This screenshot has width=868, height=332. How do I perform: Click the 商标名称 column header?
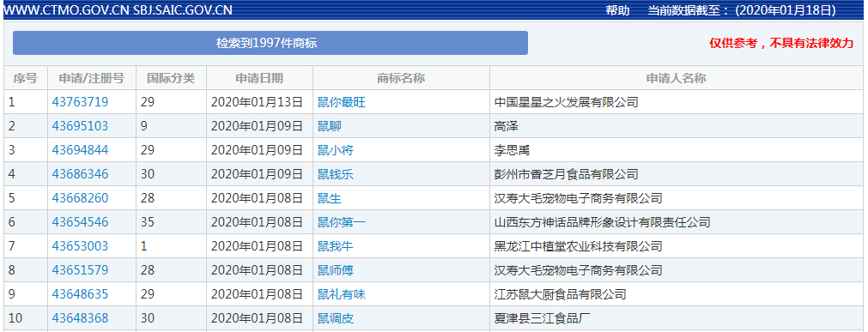401,78
